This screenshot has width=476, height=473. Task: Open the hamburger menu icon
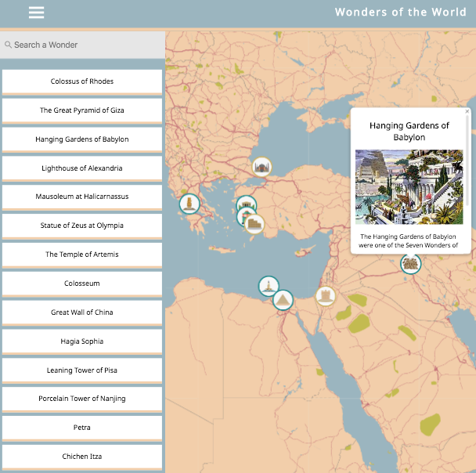(36, 13)
